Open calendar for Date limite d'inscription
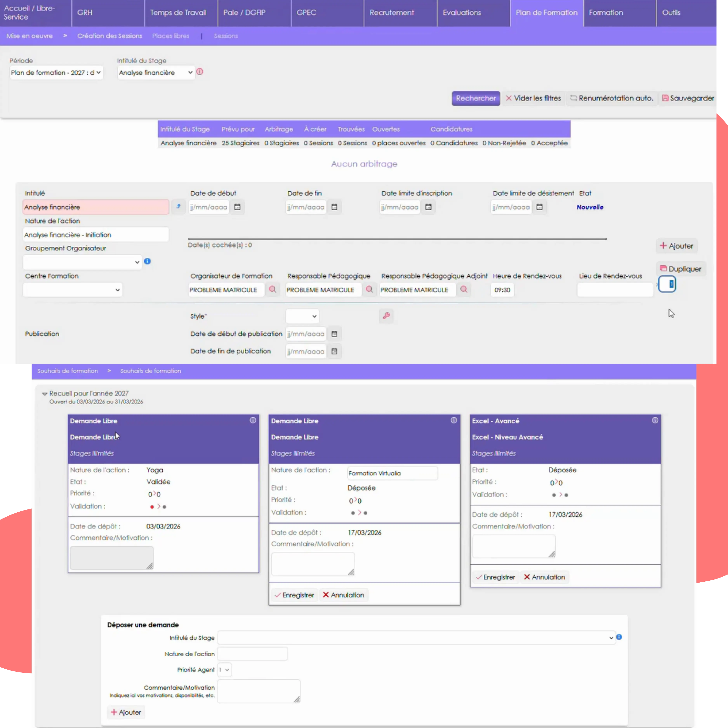This screenshot has width=728, height=728. [428, 207]
